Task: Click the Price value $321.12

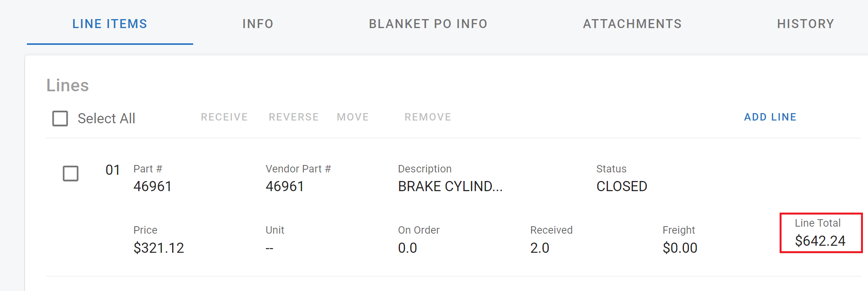Action: point(159,247)
